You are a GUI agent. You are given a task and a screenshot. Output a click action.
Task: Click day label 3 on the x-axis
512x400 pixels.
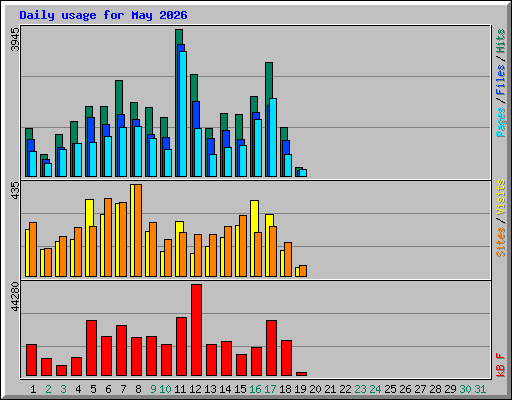coord(63,389)
